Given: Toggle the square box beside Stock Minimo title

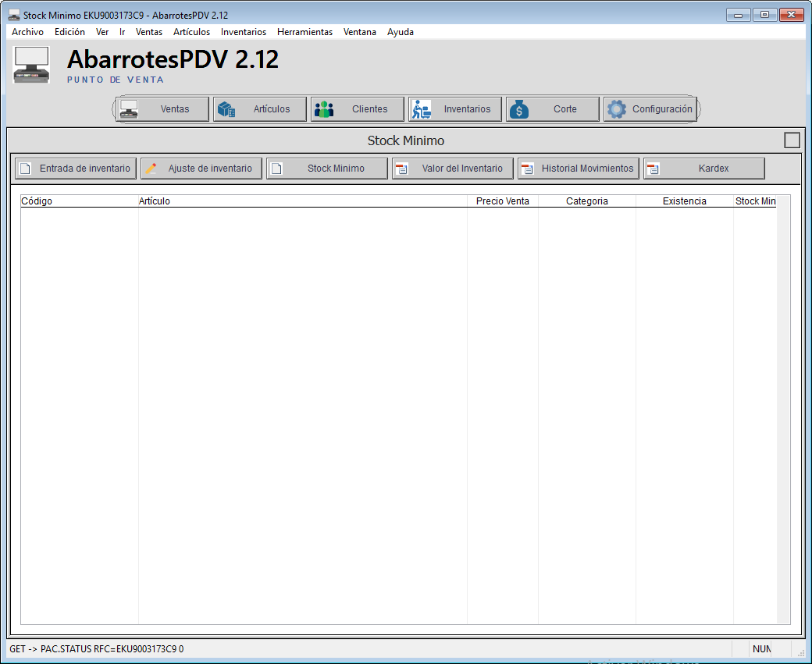Looking at the screenshot, I should (x=792, y=140).
